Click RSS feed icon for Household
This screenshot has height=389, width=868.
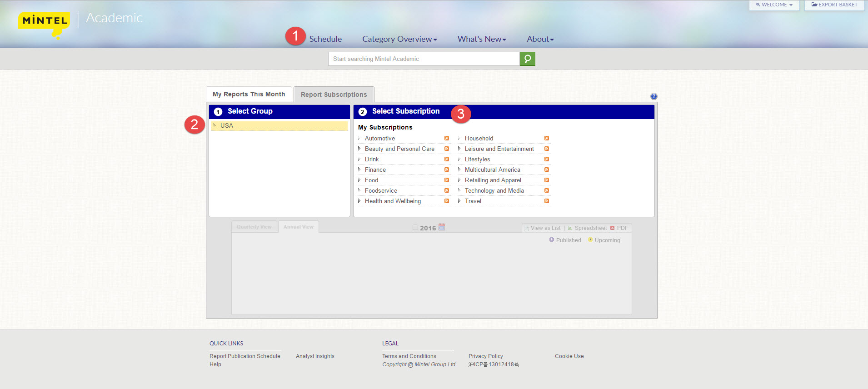coord(547,138)
